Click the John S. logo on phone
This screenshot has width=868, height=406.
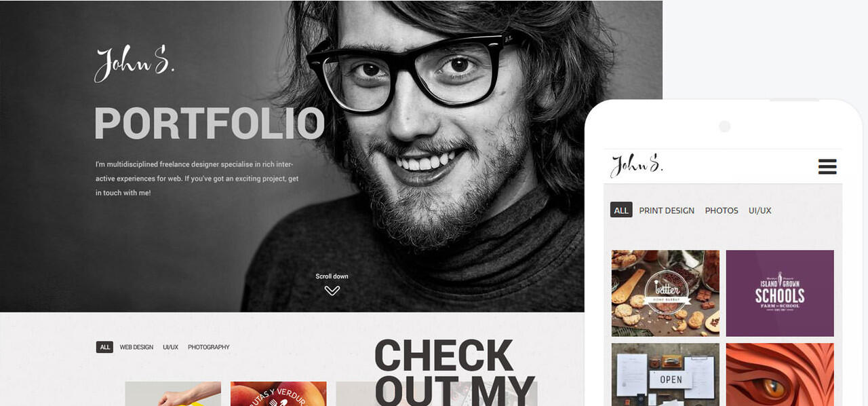(637, 166)
